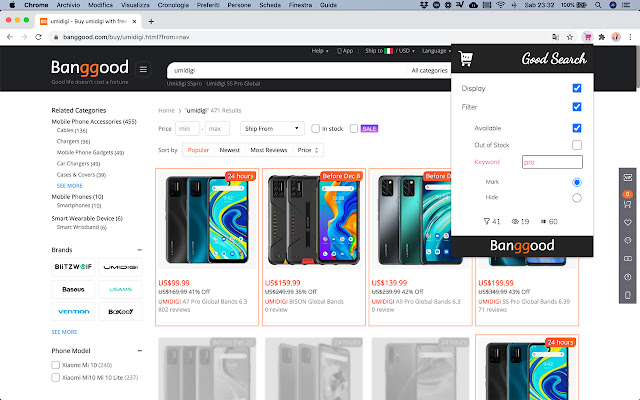Uncheck the Available checkbox
The image size is (640, 400).
(x=577, y=128)
